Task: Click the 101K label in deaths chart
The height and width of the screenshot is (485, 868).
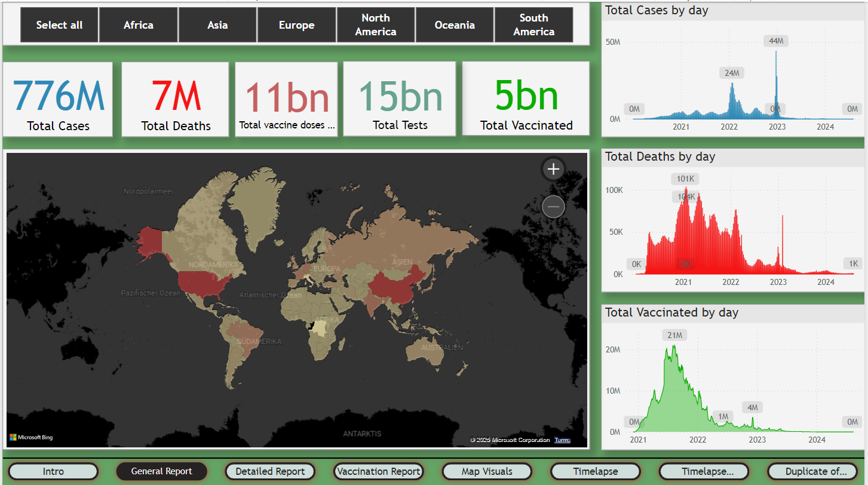Action: [x=685, y=179]
